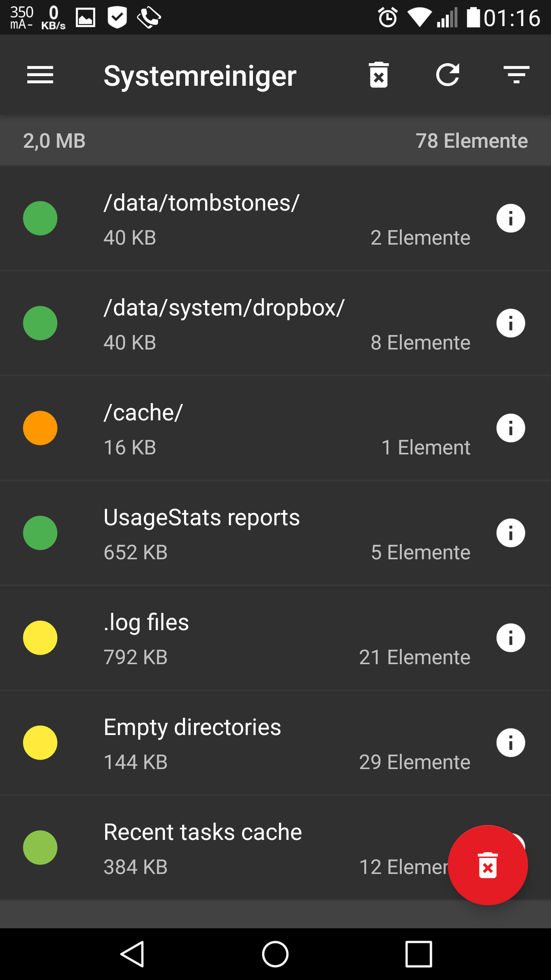Show info for /cache/ entry
The image size is (551, 980).
(510, 428)
